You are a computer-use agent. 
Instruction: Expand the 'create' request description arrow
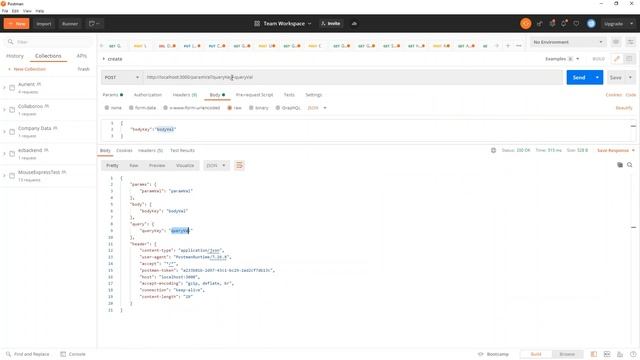click(104, 59)
